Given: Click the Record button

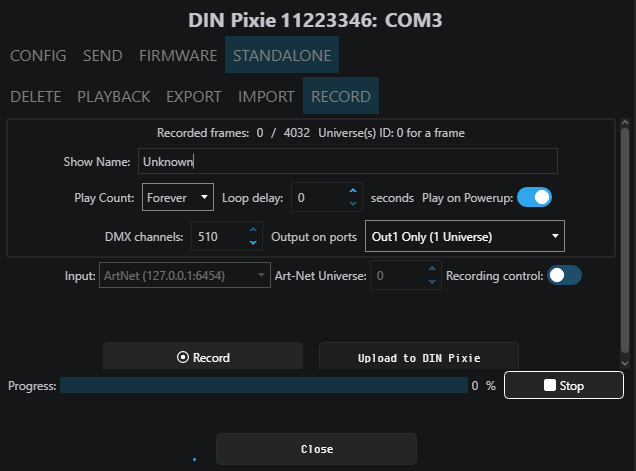Looking at the screenshot, I should point(203,356).
